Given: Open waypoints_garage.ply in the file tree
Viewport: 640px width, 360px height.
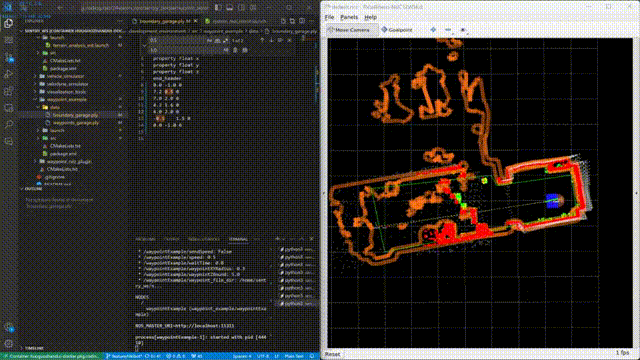Looking at the screenshot, I should (x=75, y=123).
